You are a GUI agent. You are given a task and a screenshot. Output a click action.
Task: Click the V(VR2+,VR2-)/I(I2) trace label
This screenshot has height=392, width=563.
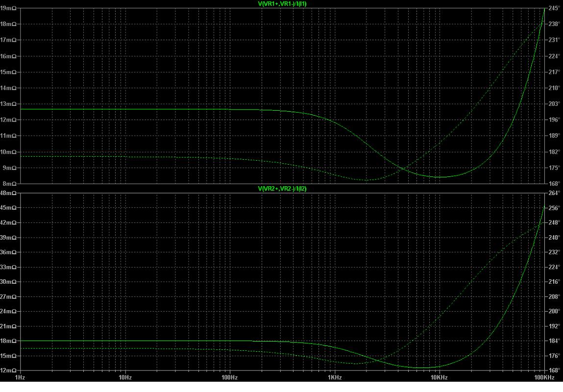click(282, 189)
